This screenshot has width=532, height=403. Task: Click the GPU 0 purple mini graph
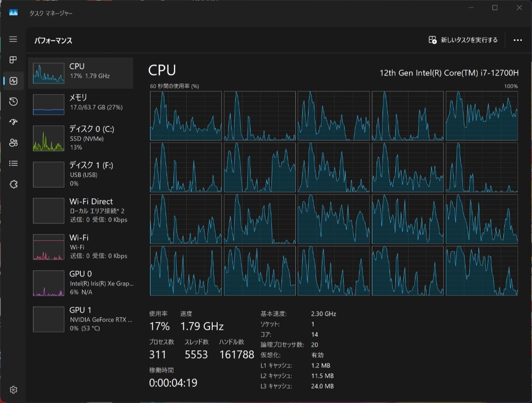pos(48,283)
